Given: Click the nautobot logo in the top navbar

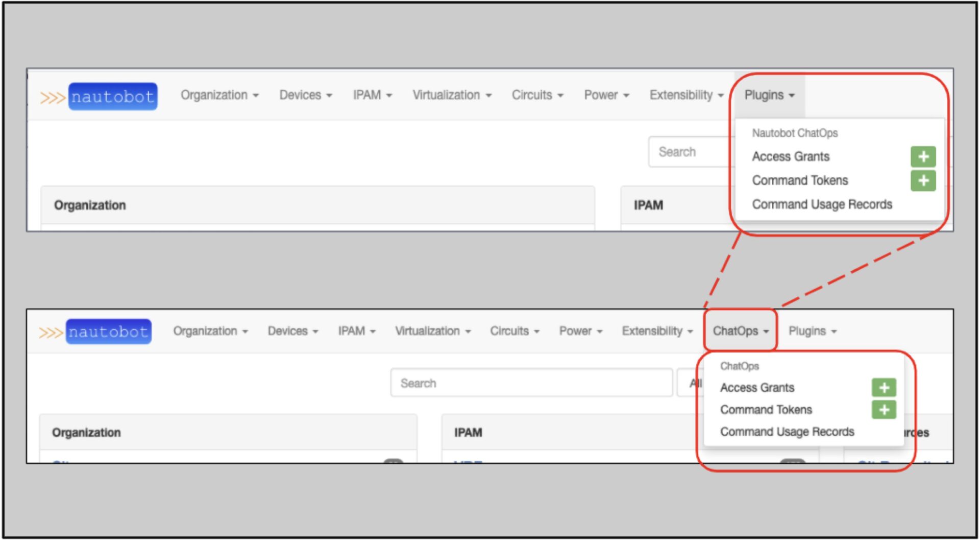Looking at the screenshot, I should [x=112, y=97].
